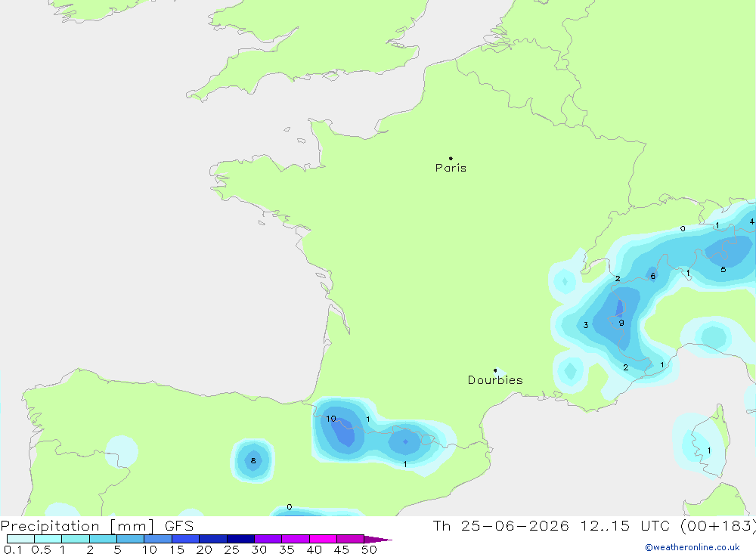Click the legend label 0.1

click(x=13, y=549)
